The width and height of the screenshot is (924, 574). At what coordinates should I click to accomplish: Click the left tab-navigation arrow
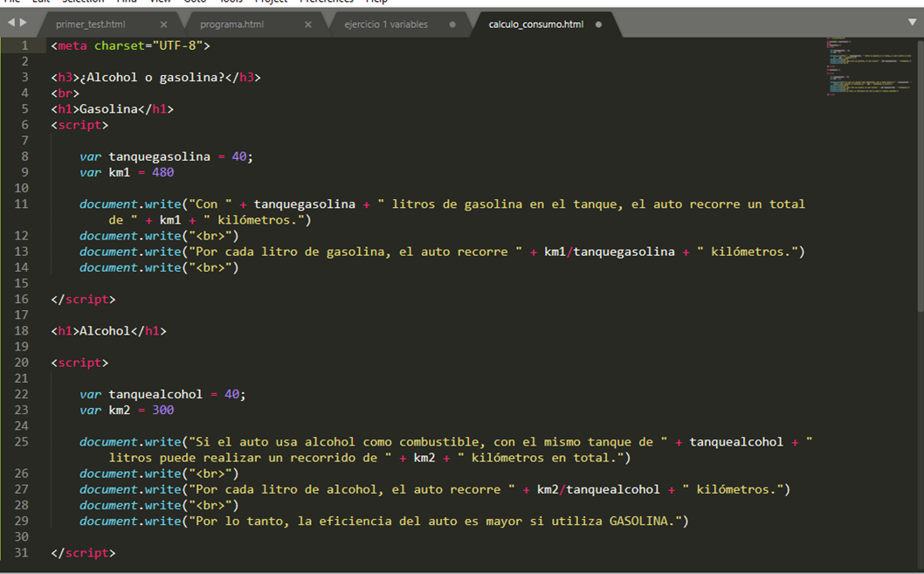pyautogui.click(x=11, y=23)
